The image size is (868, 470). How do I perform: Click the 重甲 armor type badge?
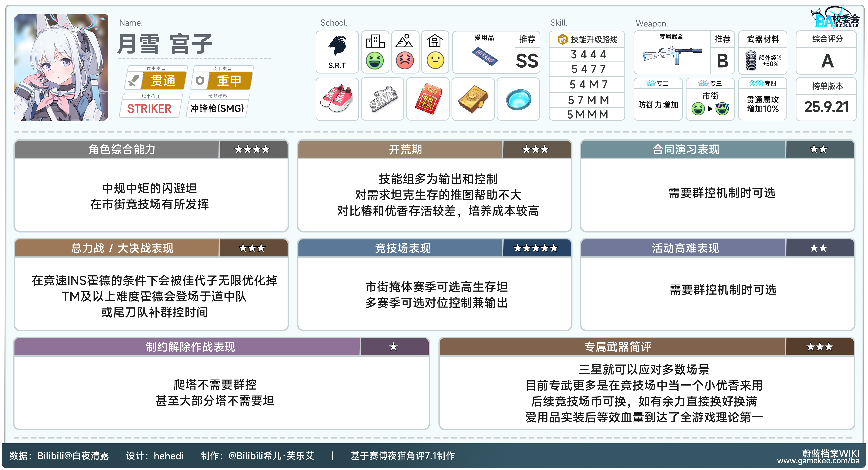[x=229, y=81]
